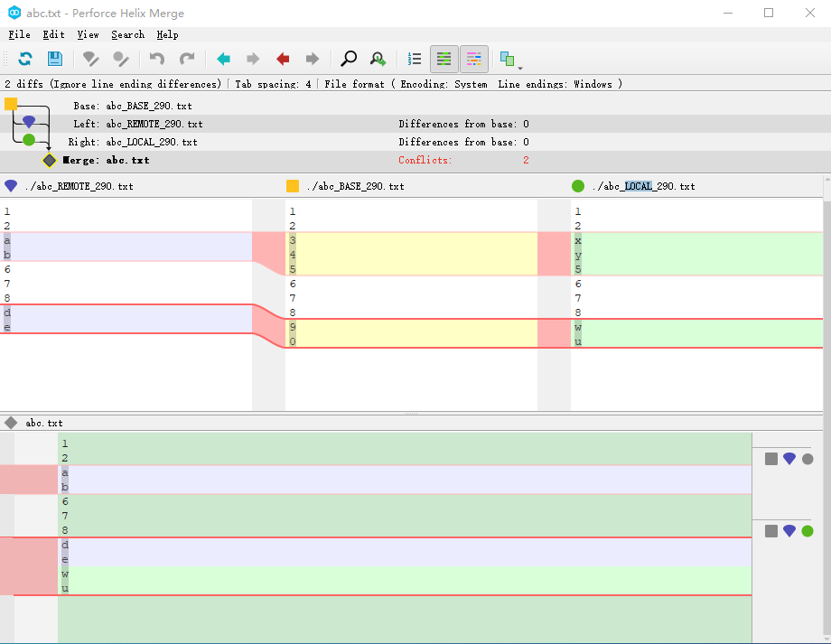Viewport: 831px width, 644px height.
Task: Click the yellow Base square in the merge diagram
Action: pos(11,103)
